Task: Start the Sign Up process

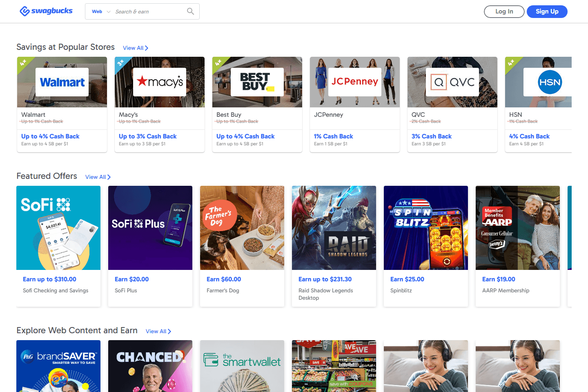Action: click(x=547, y=11)
